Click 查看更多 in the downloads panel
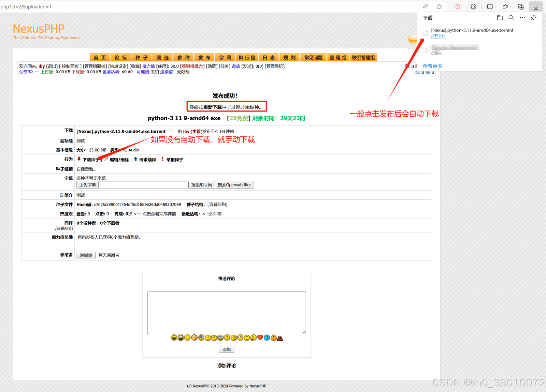The width and height of the screenshot is (546, 392). 432,66
